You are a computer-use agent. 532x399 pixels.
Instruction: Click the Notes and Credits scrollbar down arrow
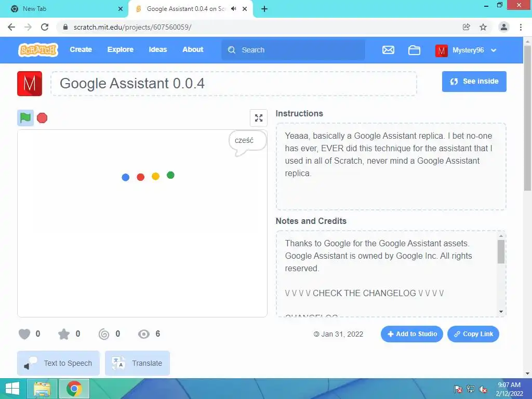point(501,312)
